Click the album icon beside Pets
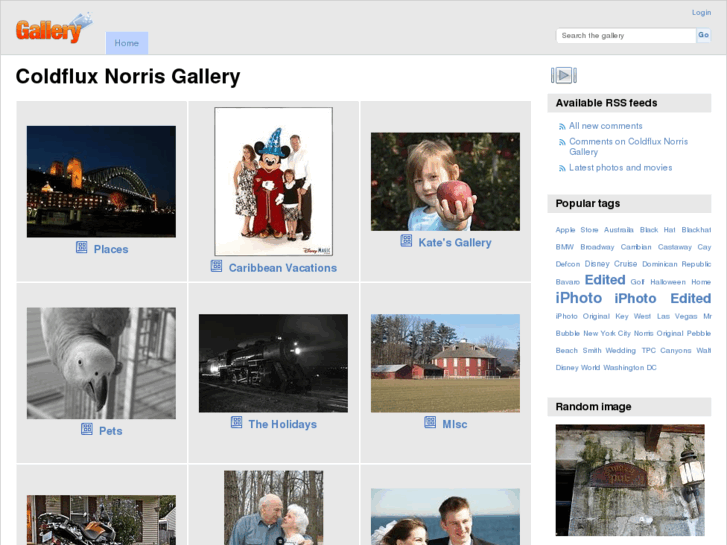This screenshot has width=727, height=545. tap(87, 430)
